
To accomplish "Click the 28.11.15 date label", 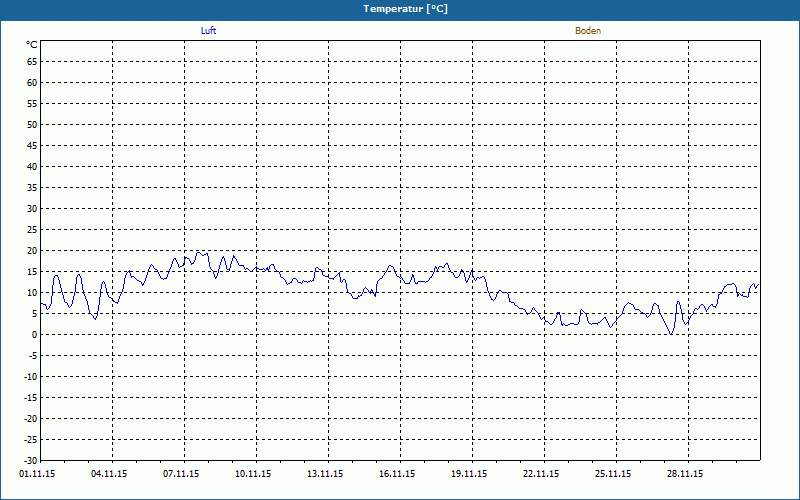I will [x=685, y=474].
